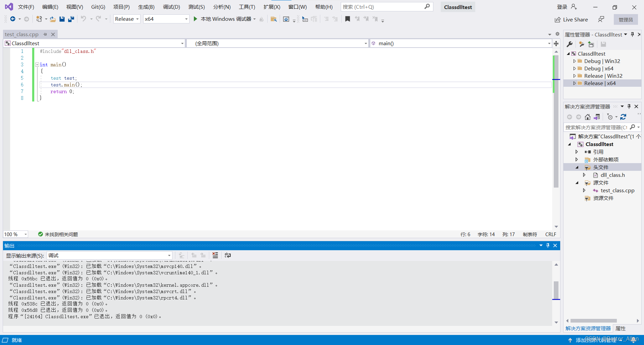Open the x64 platform dropdown
Viewport: 644px width, 345px height.
(186, 19)
